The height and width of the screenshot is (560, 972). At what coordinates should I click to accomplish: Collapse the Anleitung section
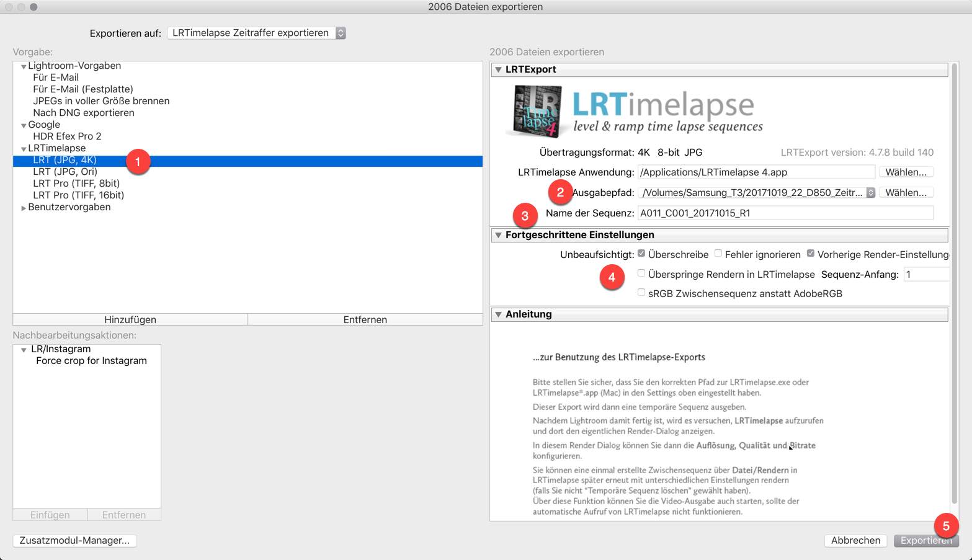pos(498,314)
